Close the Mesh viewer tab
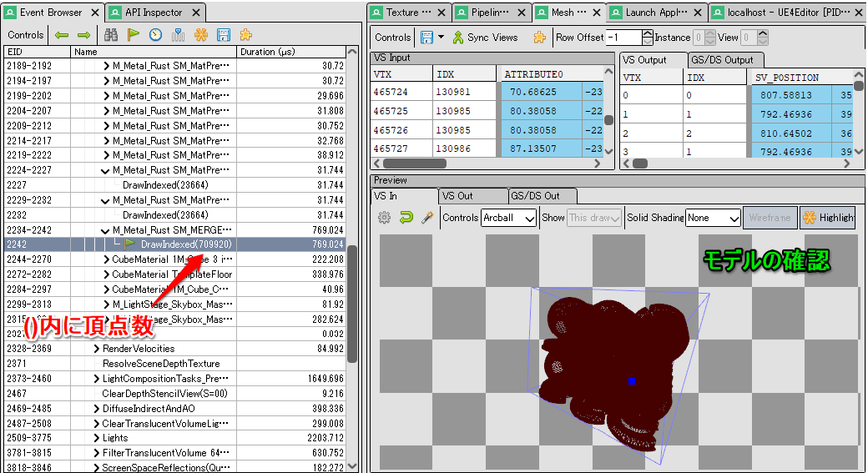Image resolution: width=868 pixels, height=473 pixels. tap(597, 13)
